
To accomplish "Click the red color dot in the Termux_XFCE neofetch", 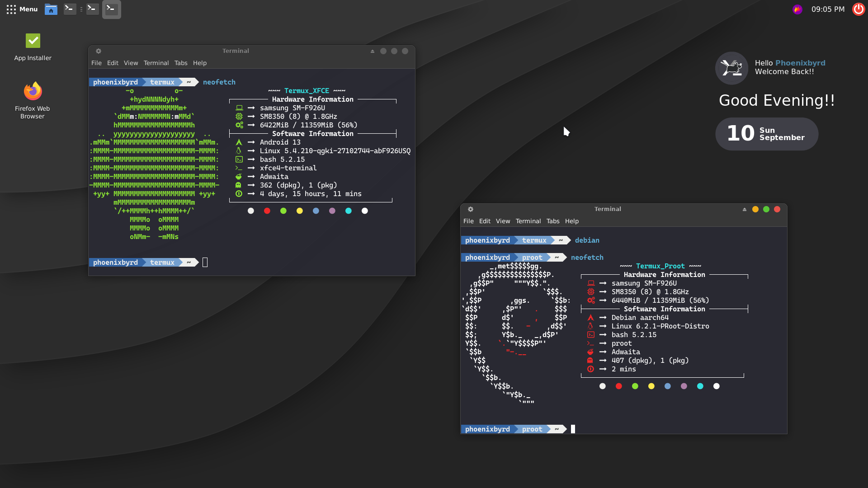I will coord(267,211).
